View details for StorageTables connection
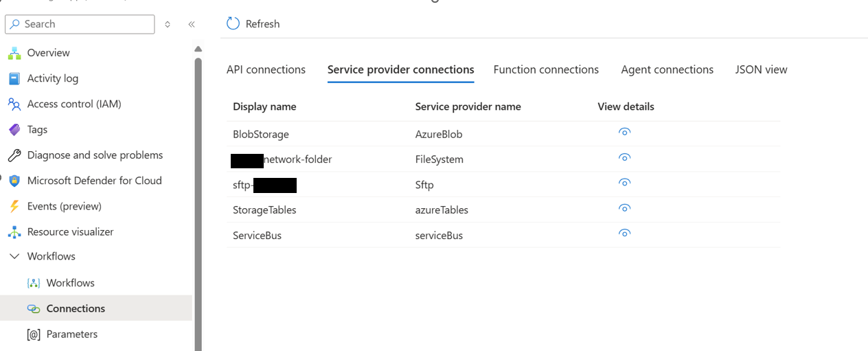Image resolution: width=868 pixels, height=351 pixels. click(x=624, y=208)
